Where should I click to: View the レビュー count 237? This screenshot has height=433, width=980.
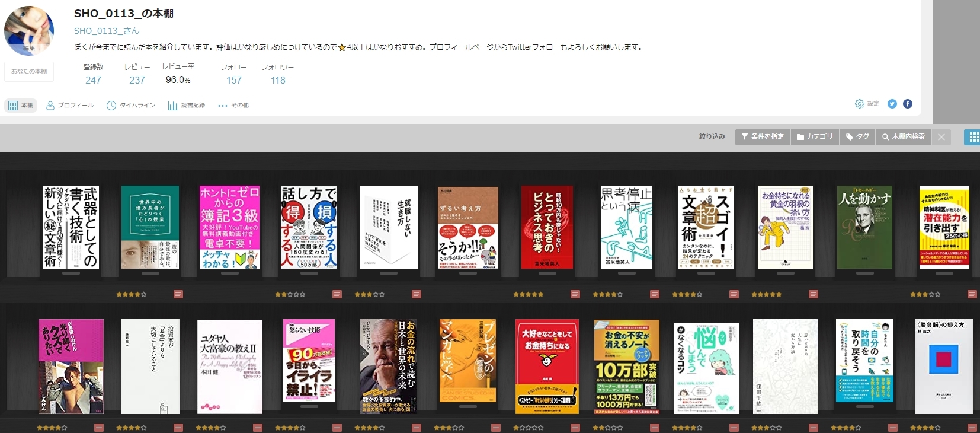point(137,80)
